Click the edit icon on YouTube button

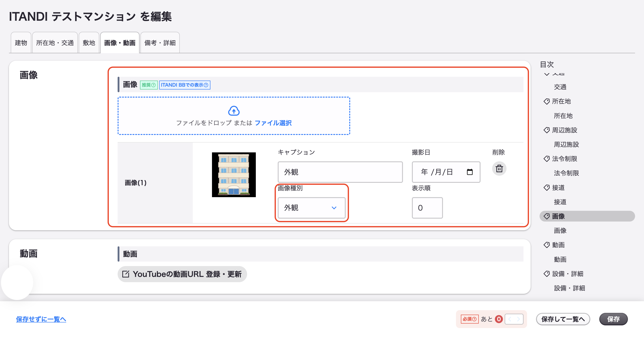tap(126, 274)
